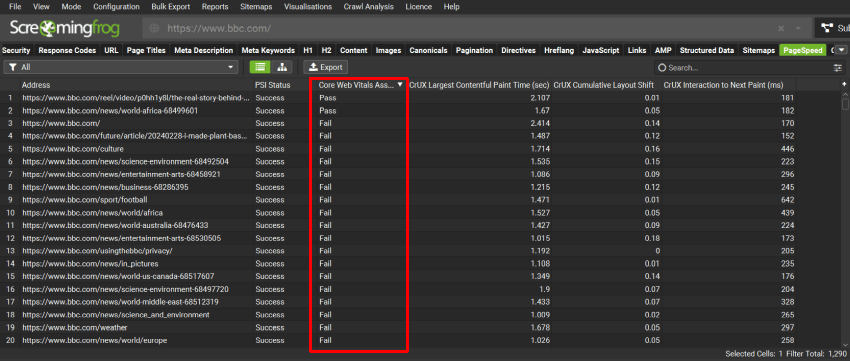Open the Reports menu

click(x=215, y=7)
